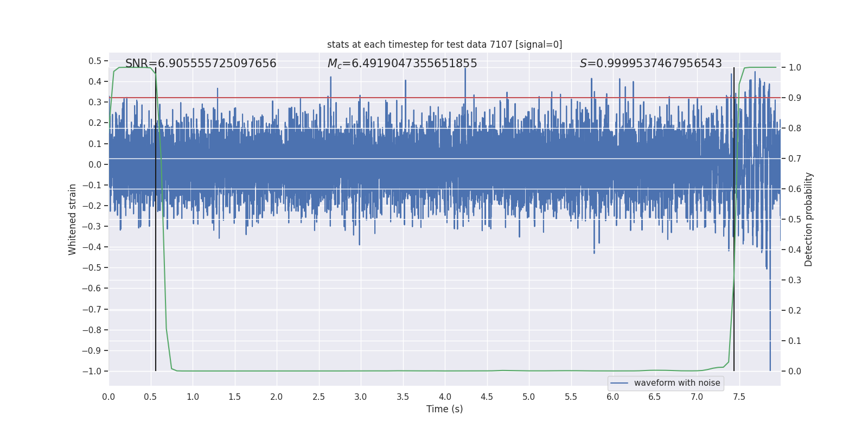The width and height of the screenshot is (868, 434).
Task: Click the left axis tick label −1.0
Action: pos(92,371)
